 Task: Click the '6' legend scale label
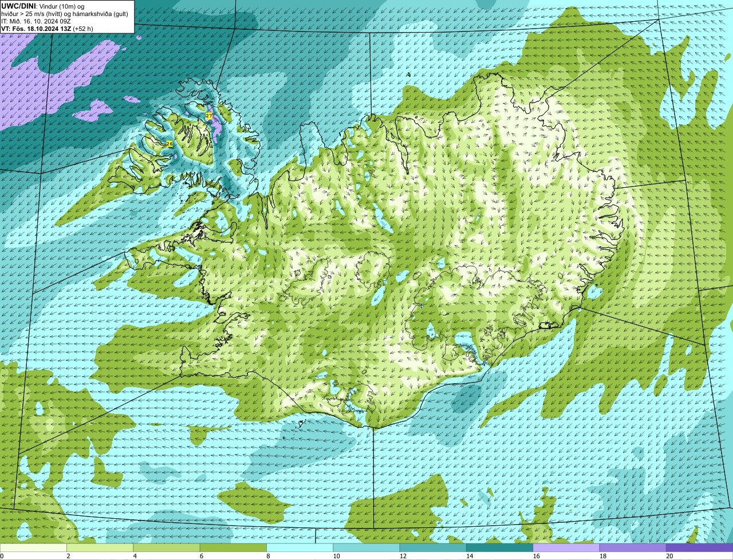[202, 556]
